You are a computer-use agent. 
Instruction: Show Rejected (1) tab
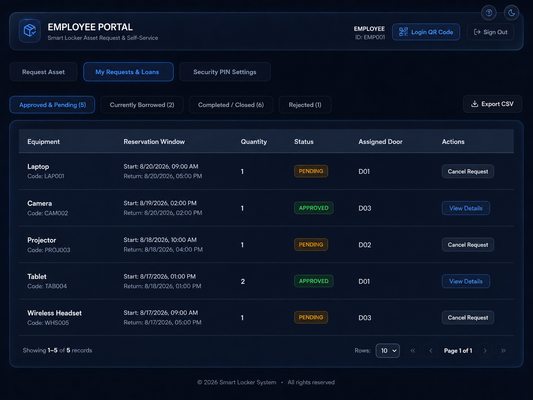(305, 105)
